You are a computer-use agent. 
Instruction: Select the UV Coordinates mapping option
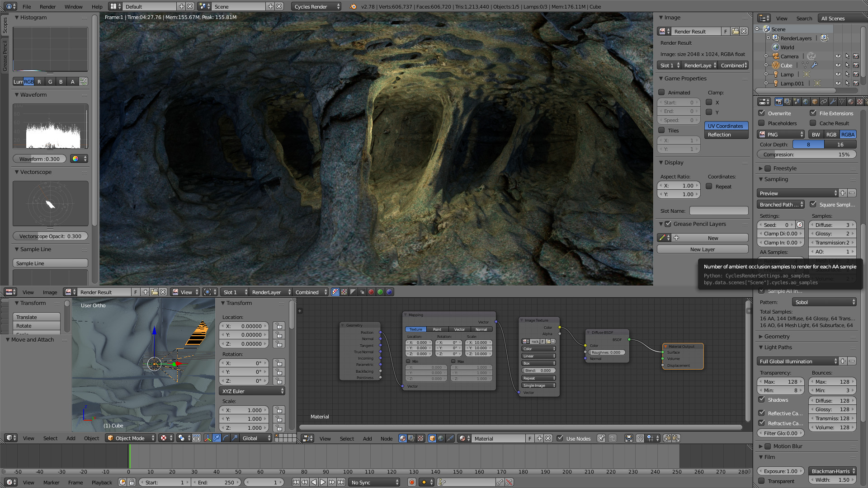coord(726,126)
